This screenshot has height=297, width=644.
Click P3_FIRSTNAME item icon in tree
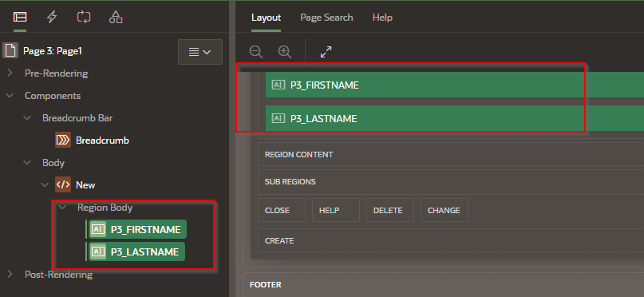pyautogui.click(x=97, y=230)
